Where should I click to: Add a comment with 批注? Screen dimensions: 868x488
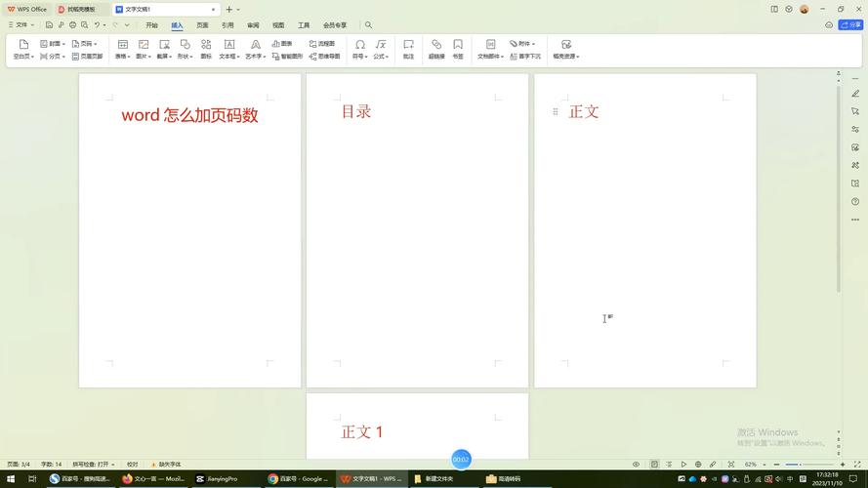[x=408, y=49]
